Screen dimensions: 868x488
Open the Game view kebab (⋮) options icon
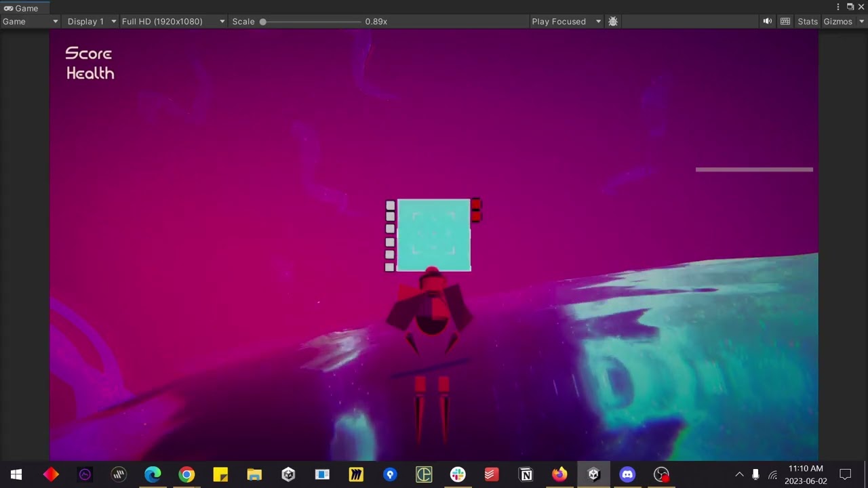pos(838,6)
